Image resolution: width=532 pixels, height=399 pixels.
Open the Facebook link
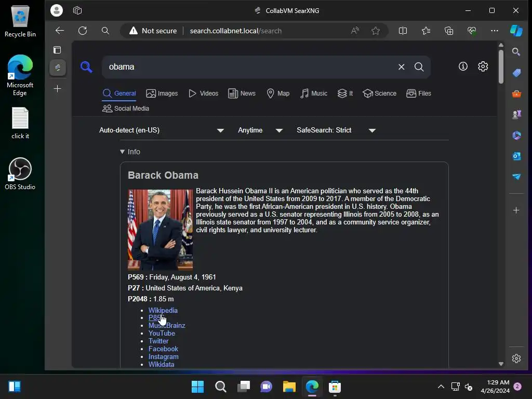point(163,349)
